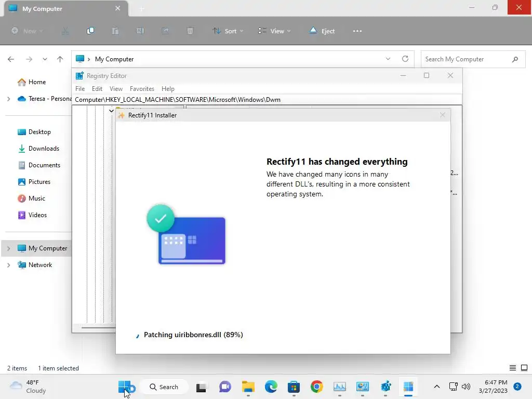Viewport: 532px width, 399px height.
Task: Collapse the expanded registry tree key
Action: click(111, 111)
